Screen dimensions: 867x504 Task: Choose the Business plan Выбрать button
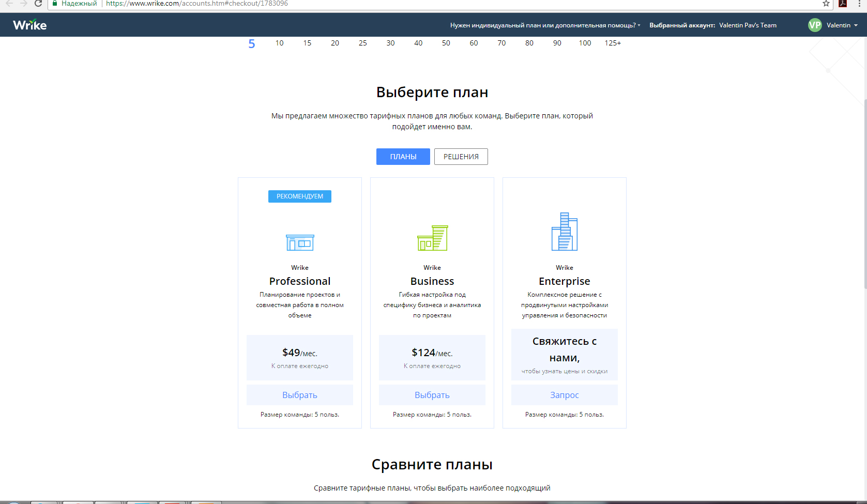pos(432,395)
